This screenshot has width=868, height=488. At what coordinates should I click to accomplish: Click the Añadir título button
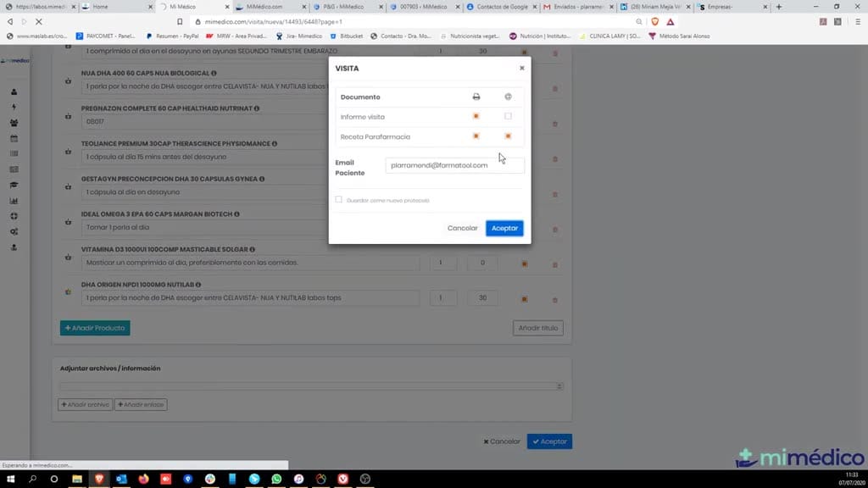pyautogui.click(x=537, y=328)
